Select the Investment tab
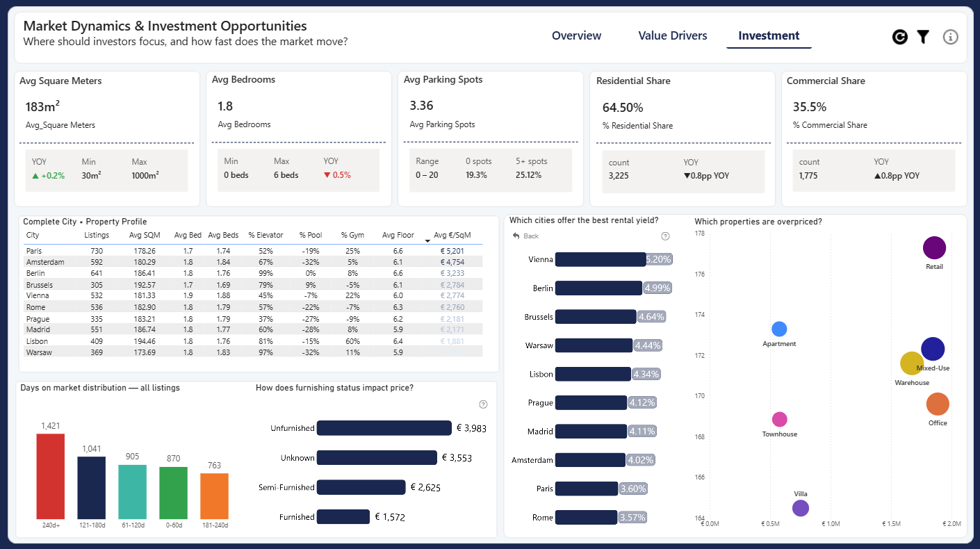 [x=769, y=36]
